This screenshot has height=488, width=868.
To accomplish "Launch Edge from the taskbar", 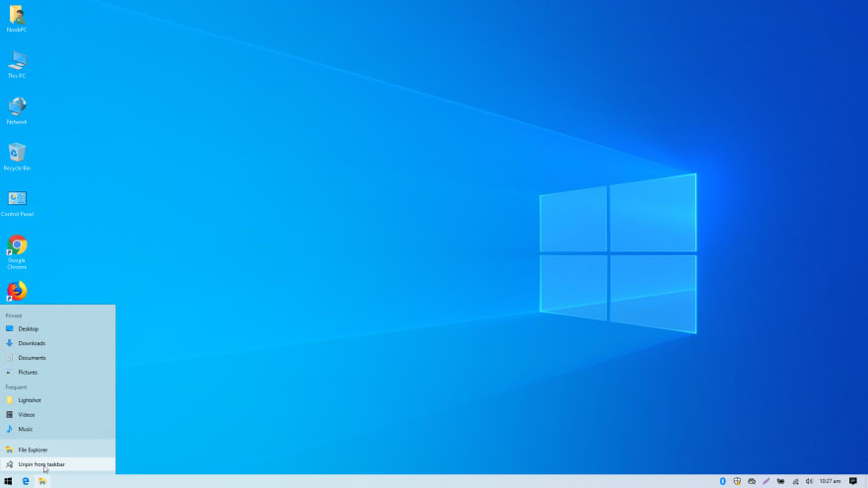I will click(26, 481).
